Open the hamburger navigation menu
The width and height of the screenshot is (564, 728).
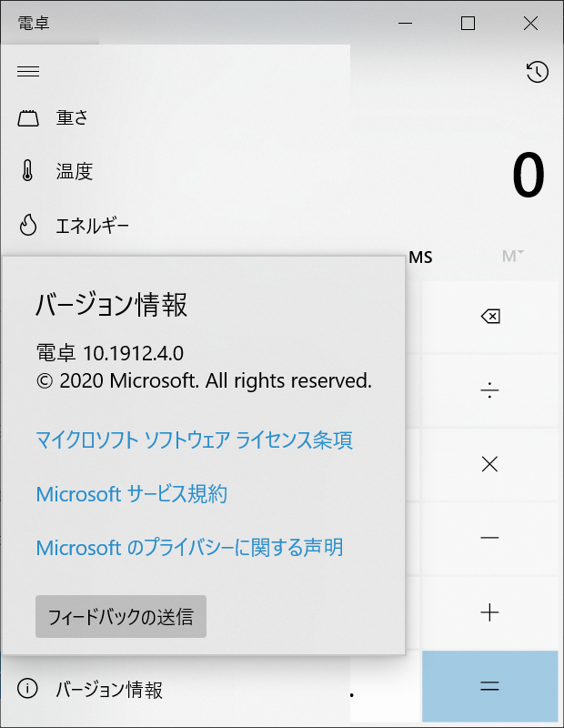(x=28, y=72)
